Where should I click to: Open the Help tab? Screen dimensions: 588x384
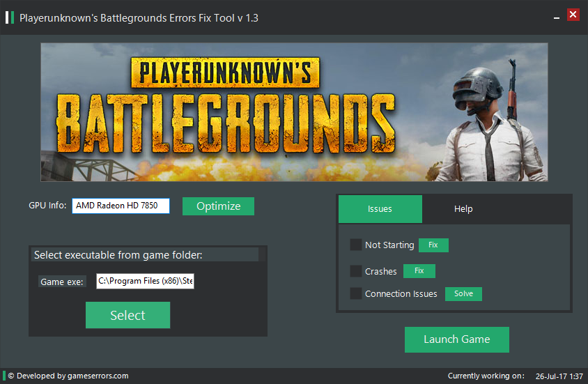click(463, 209)
